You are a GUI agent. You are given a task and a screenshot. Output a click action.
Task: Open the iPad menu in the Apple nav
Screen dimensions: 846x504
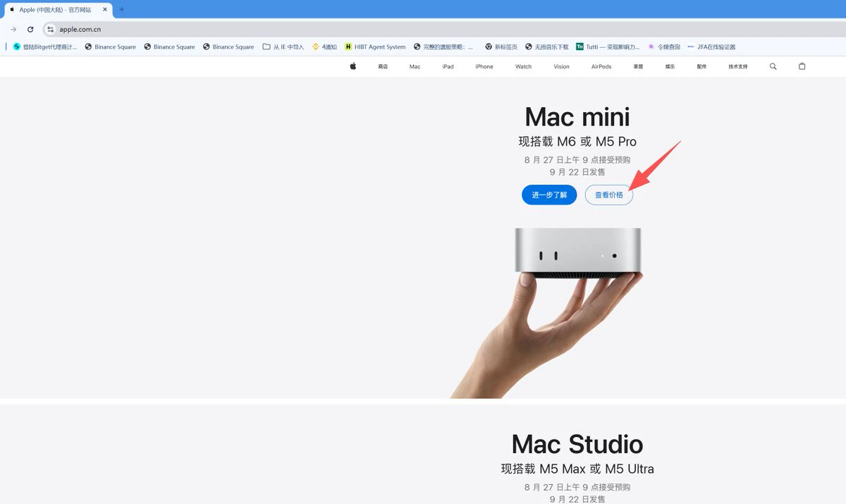point(448,67)
